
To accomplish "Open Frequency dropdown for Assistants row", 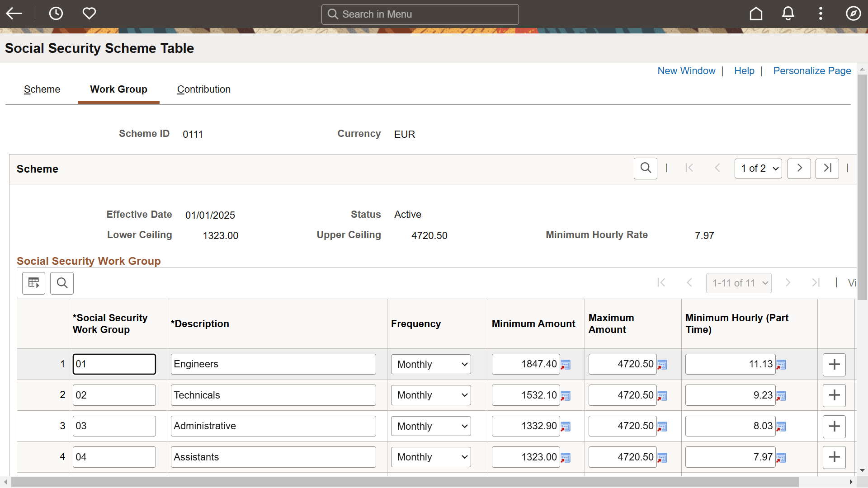I will (x=431, y=457).
